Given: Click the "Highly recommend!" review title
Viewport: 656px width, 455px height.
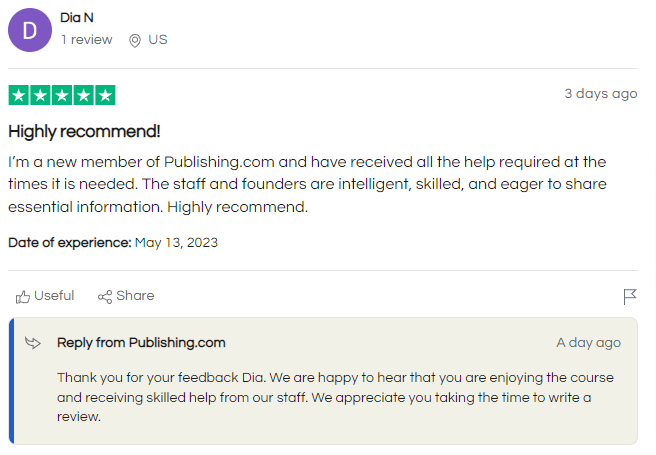Looking at the screenshot, I should 84,131.
